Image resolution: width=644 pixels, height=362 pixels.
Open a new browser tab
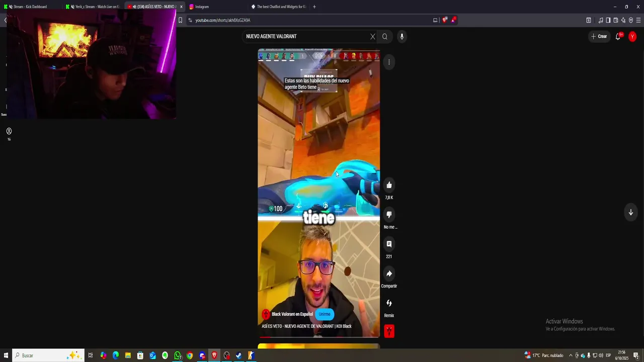click(314, 7)
